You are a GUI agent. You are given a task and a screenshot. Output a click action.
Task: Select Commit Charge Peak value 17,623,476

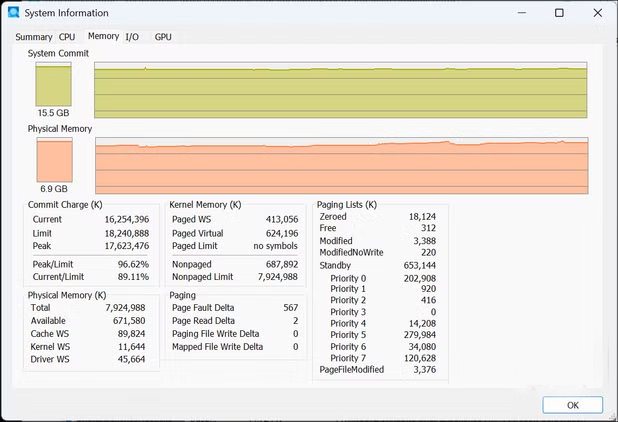point(127,246)
